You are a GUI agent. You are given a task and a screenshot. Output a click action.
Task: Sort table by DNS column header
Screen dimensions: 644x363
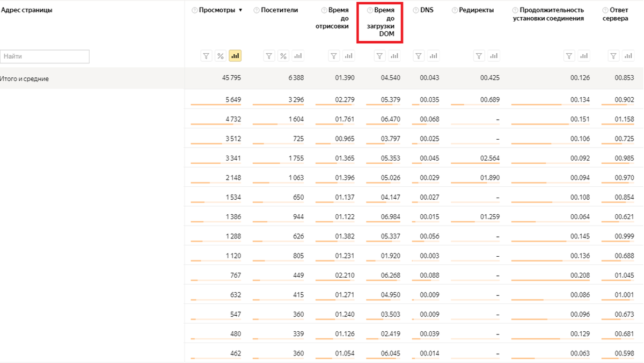[x=427, y=10]
